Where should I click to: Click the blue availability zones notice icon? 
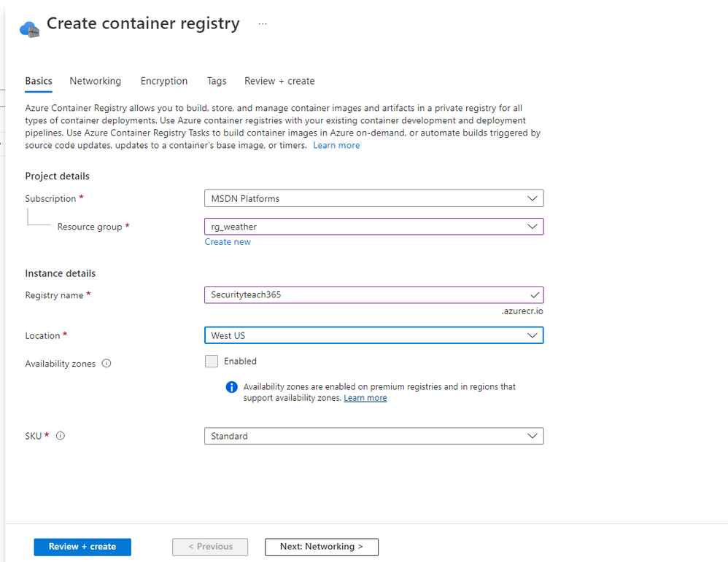tap(231, 387)
